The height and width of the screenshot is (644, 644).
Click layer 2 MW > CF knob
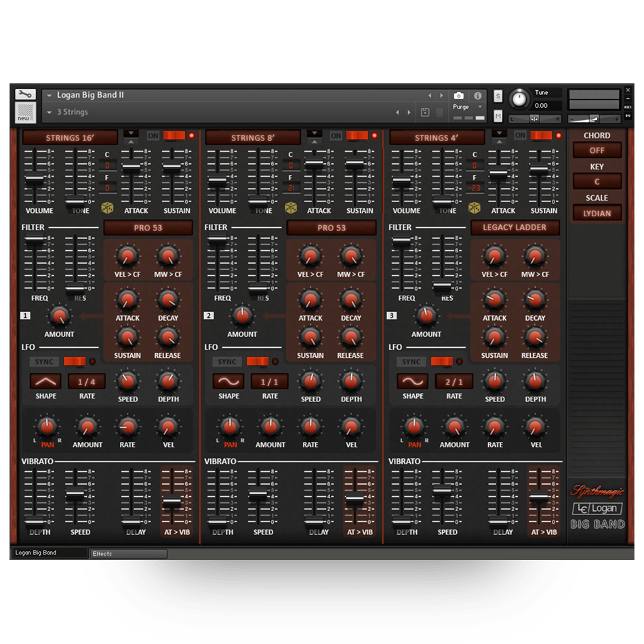tap(351, 256)
